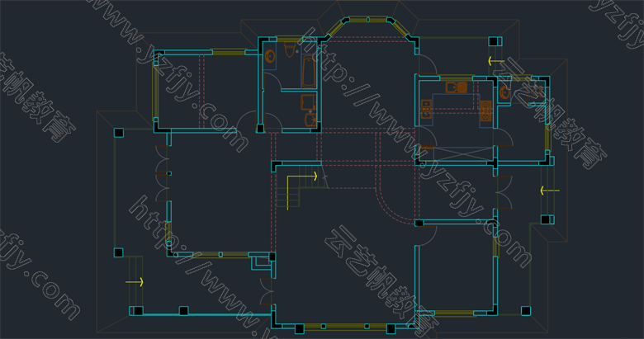Pick the yellow arrow at bottom-left steps
This screenshot has width=644, height=339.
(x=135, y=282)
